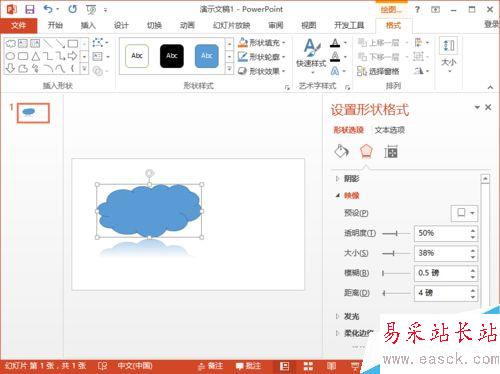The height and width of the screenshot is (374, 500).
Task: Open the 文件 (File) tab
Action: (x=19, y=25)
